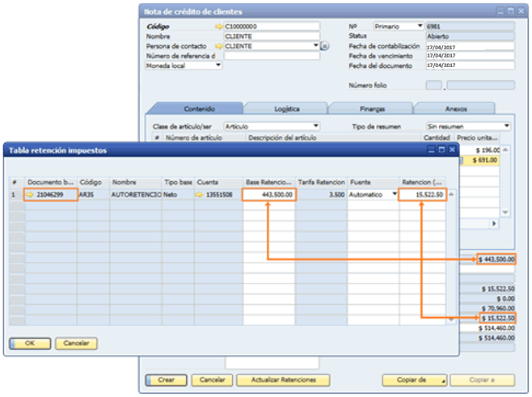
Task: Click the Crear button
Action: 166,379
